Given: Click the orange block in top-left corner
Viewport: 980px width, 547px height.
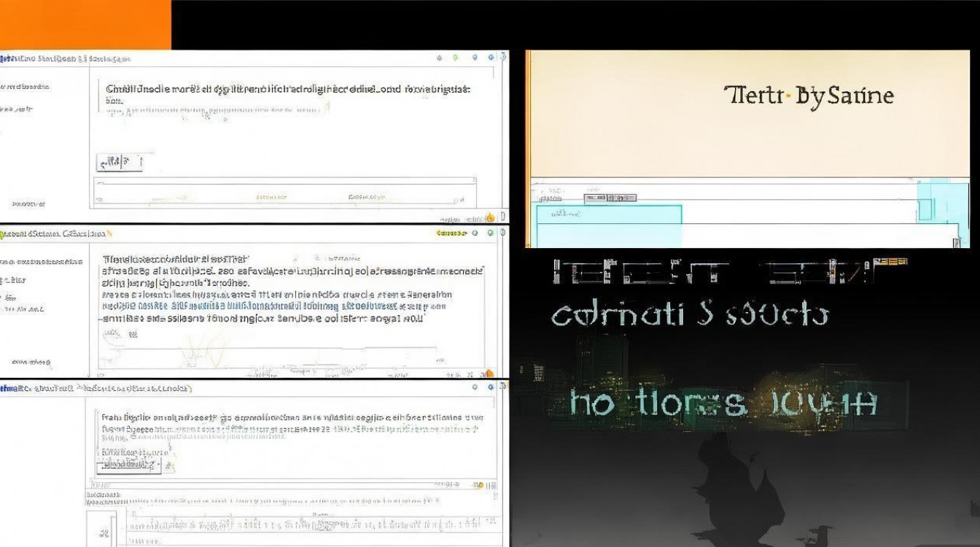Looking at the screenshot, I should click(x=85, y=24).
